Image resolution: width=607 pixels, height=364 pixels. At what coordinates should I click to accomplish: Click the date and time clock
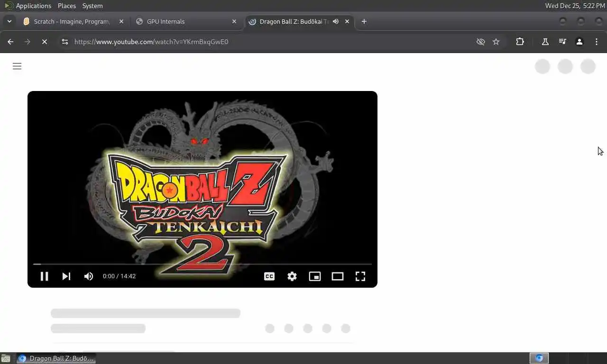(x=575, y=6)
